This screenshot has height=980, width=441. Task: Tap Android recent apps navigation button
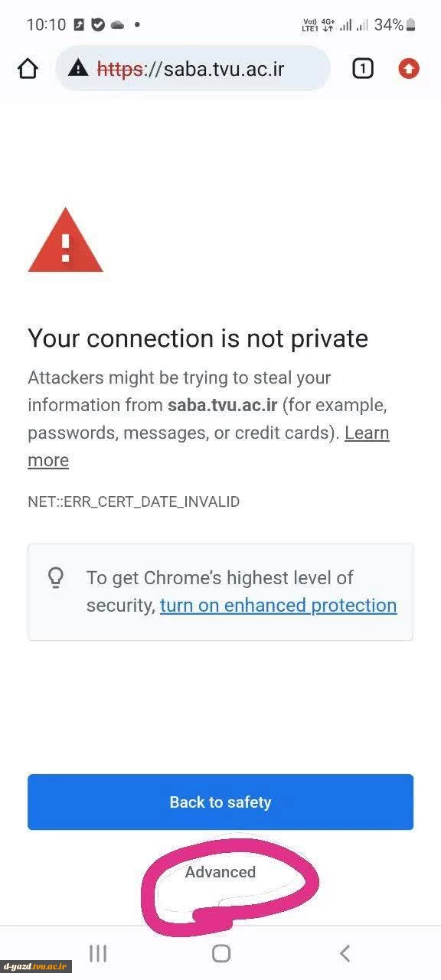tap(98, 953)
